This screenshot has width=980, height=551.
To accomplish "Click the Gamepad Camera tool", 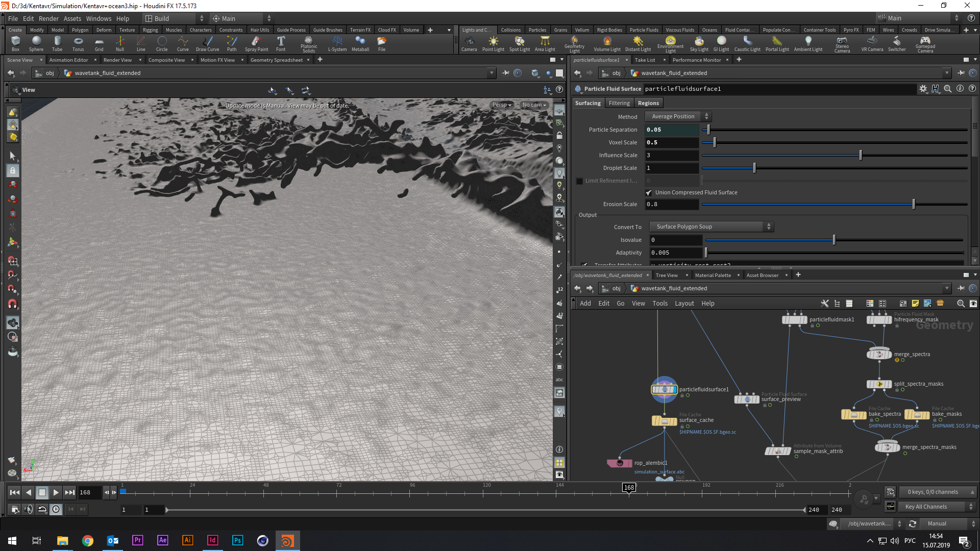I will coord(925,44).
